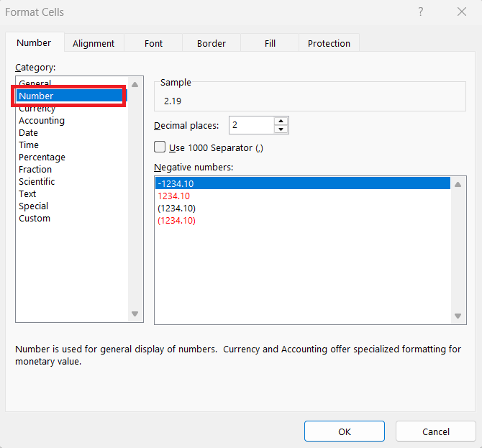Select red 1234.10 negative format
Screen dimensions: 482x448
[x=303, y=196]
